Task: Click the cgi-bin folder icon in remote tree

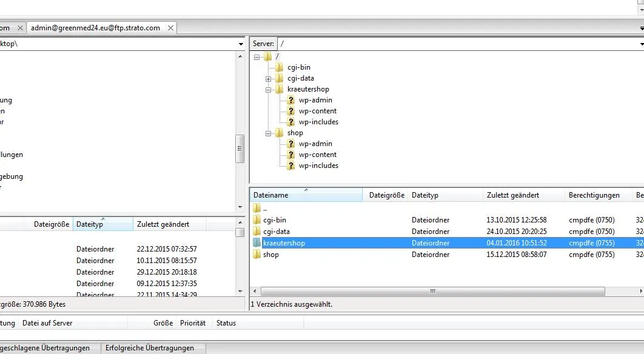Action: 280,67
